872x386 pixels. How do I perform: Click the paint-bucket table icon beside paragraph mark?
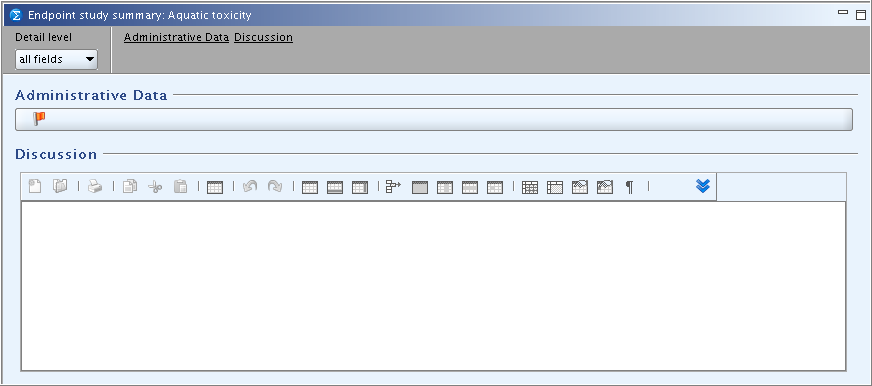[605, 187]
